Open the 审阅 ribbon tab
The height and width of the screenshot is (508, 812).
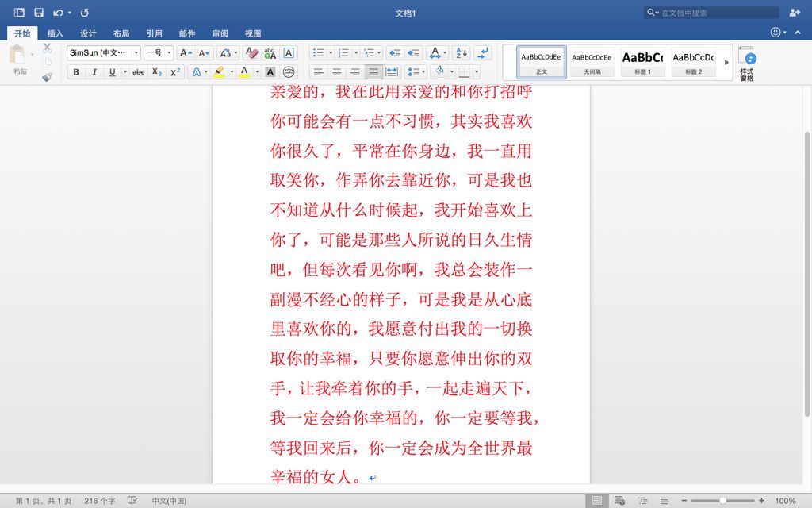tap(220, 33)
